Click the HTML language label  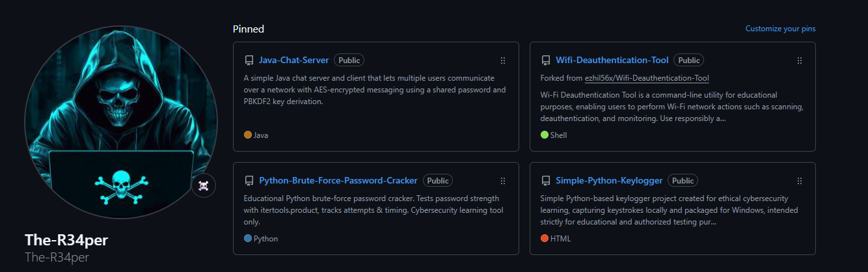click(x=560, y=239)
